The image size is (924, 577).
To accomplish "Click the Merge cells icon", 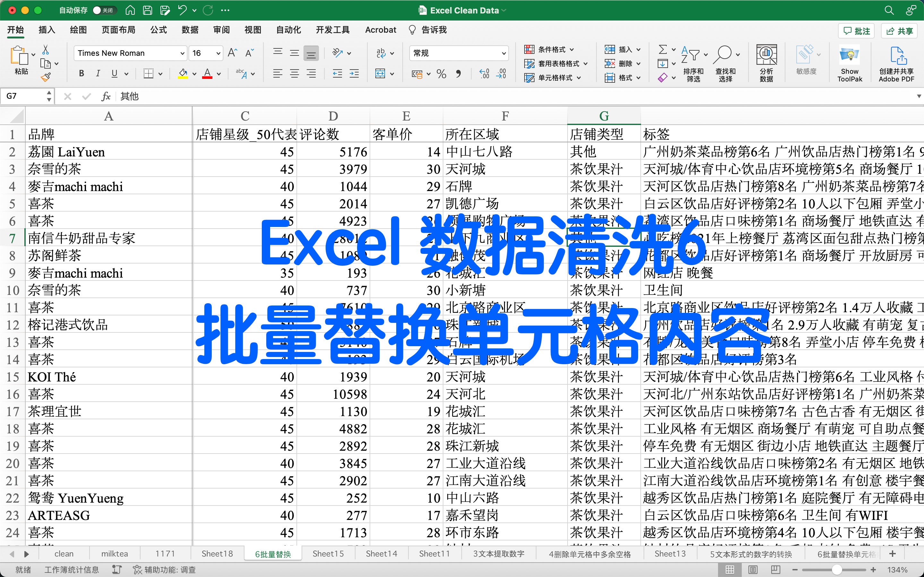I will click(x=380, y=73).
